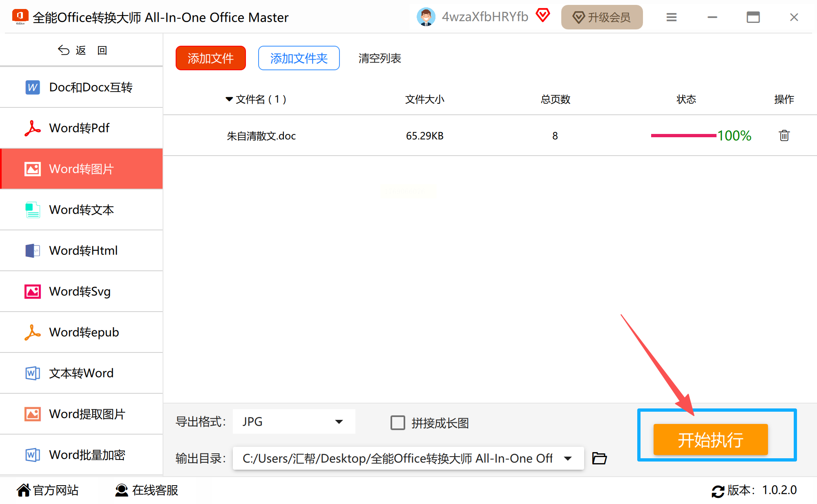Click the user avatar icon
817x504 pixels.
click(426, 17)
